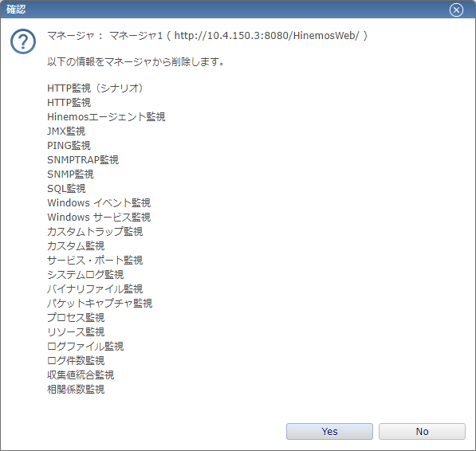Click the SQL監視 entry
Screen dimensions: 476x451
tap(66, 189)
